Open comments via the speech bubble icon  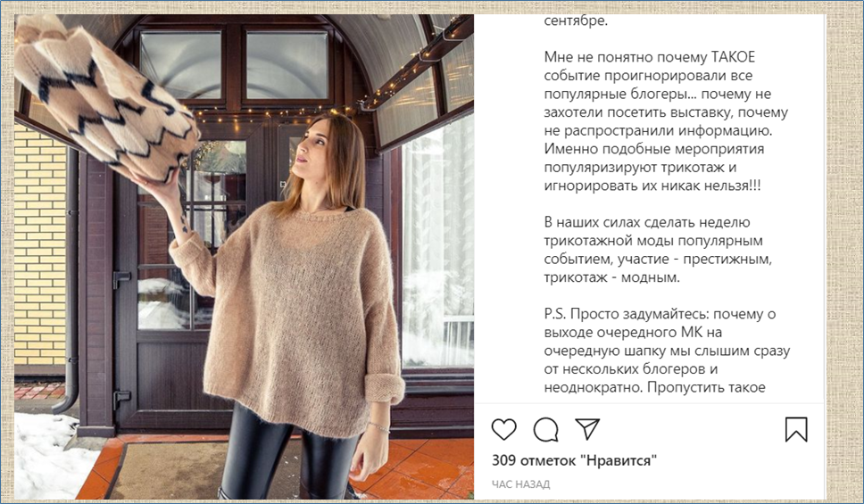[x=545, y=430]
